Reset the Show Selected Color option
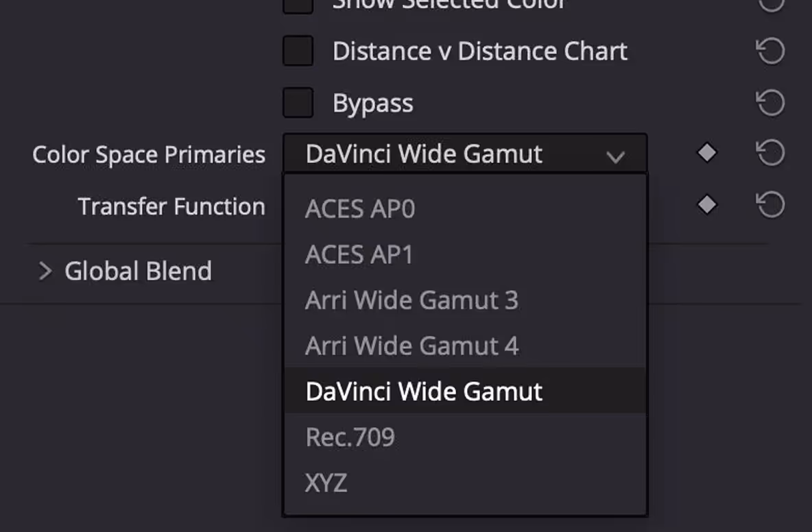The width and height of the screenshot is (812, 532). coord(771,3)
